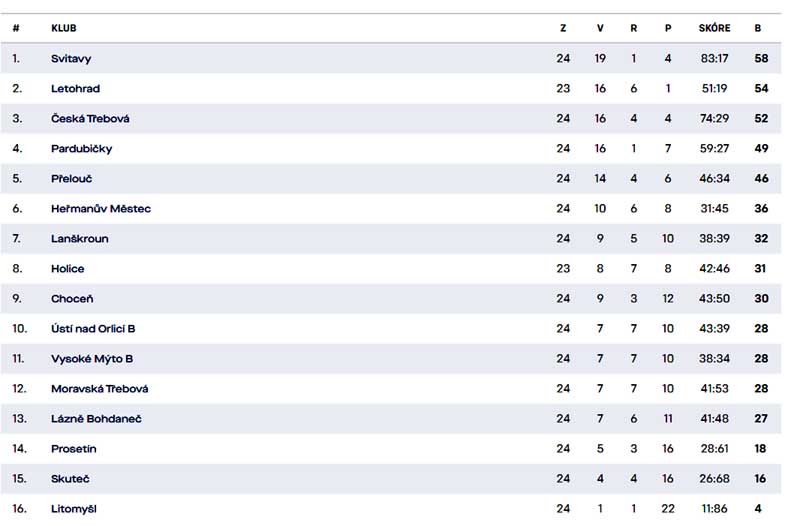
Task: Select the Moravská Třebová club
Action: click(x=100, y=389)
